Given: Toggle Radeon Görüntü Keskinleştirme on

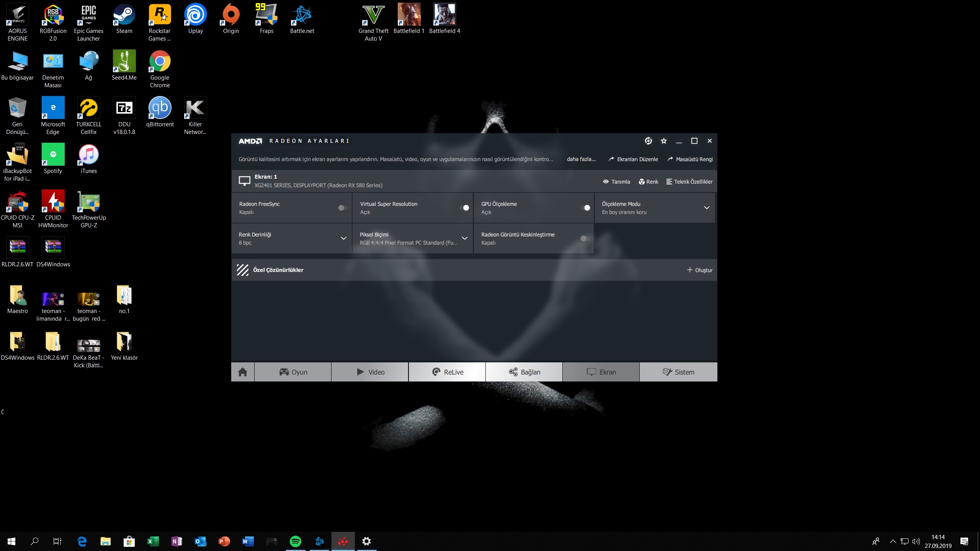Looking at the screenshot, I should tap(584, 238).
